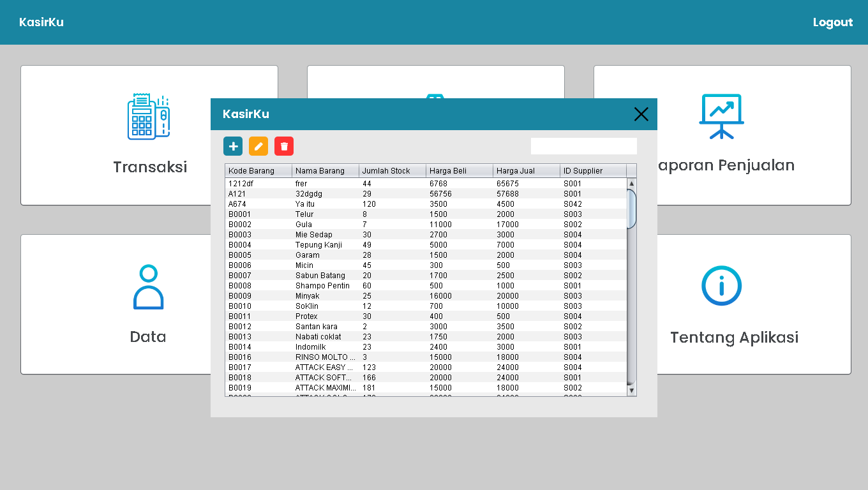Click Logout in the top bar

click(832, 22)
